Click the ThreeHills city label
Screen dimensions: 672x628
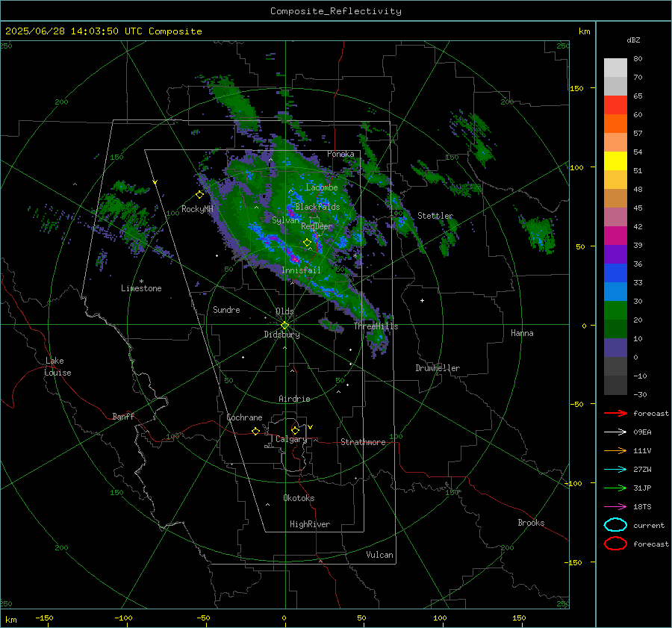click(x=376, y=326)
